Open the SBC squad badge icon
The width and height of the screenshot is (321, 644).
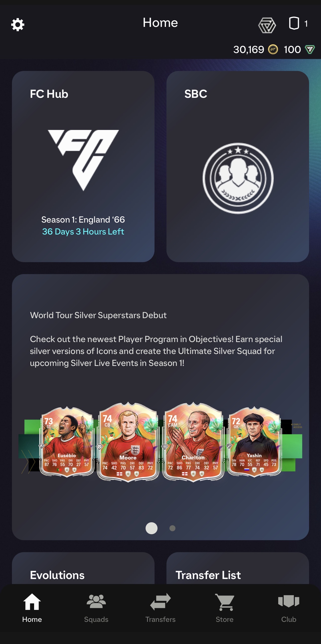tap(238, 178)
